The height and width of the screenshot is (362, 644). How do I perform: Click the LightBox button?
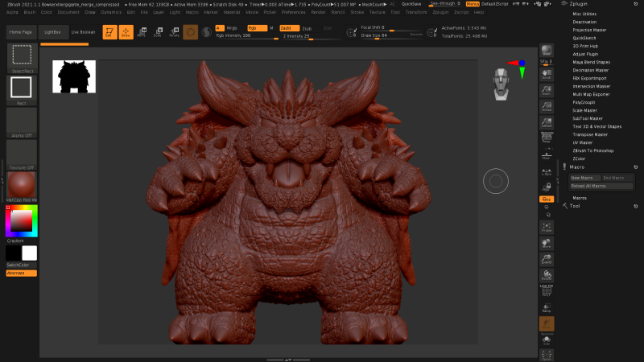52,31
